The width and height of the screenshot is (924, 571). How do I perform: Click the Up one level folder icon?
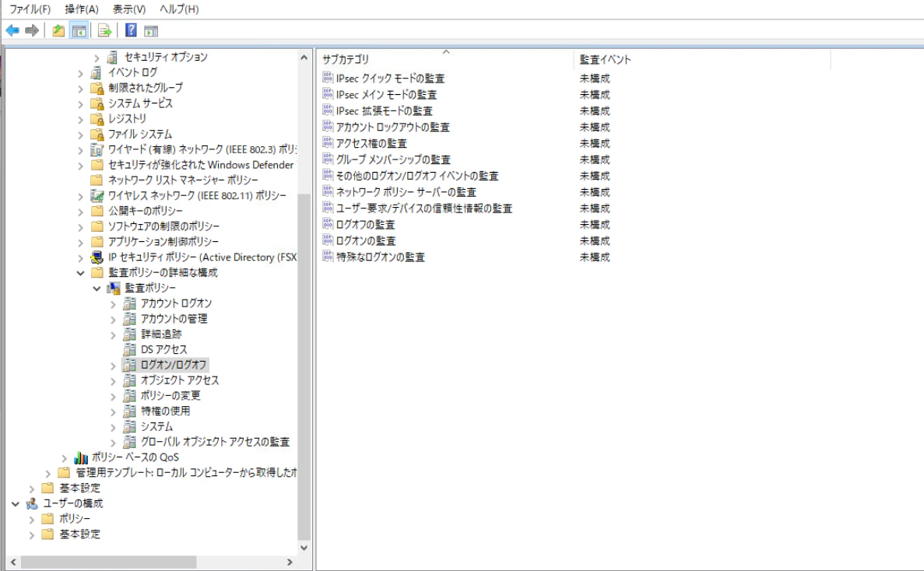58,30
